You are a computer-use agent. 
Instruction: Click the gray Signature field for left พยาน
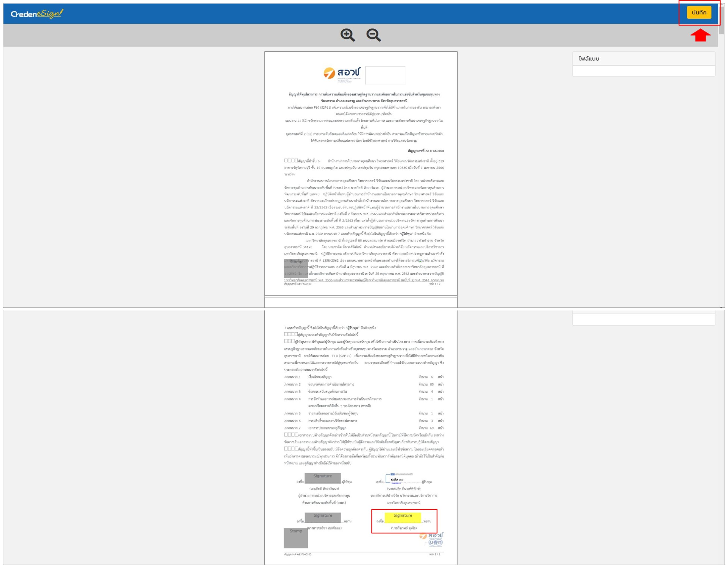322,517
